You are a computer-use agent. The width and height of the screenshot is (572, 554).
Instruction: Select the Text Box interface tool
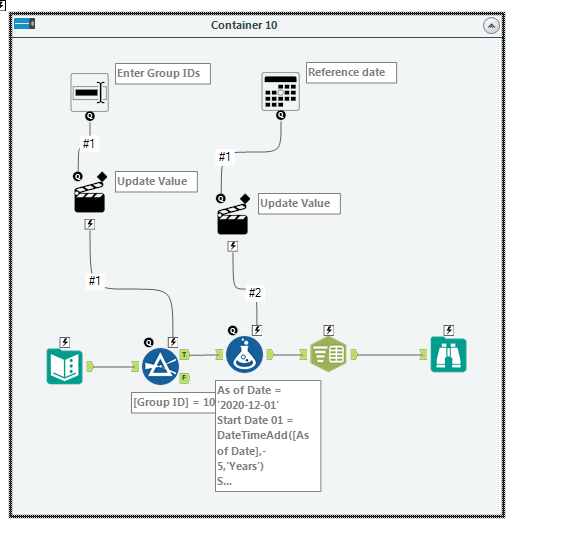click(89, 92)
